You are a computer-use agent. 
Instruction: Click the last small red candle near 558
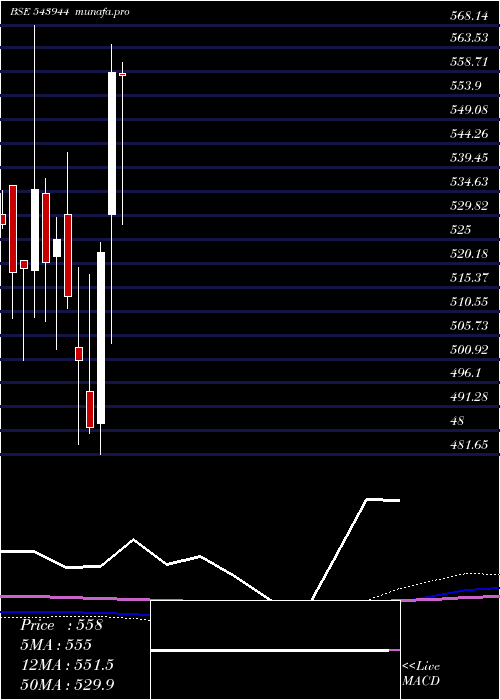[122, 74]
